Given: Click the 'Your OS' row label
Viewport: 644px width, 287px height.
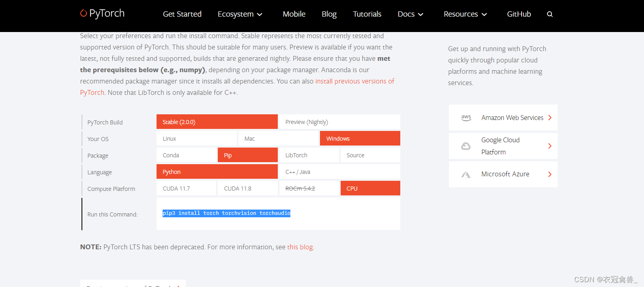Looking at the screenshot, I should [x=98, y=139].
